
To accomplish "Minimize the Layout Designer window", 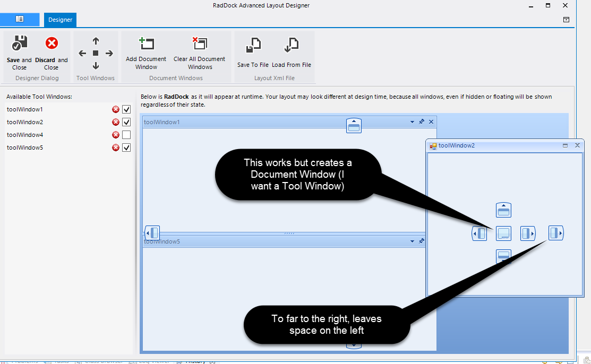I will 531,6.
